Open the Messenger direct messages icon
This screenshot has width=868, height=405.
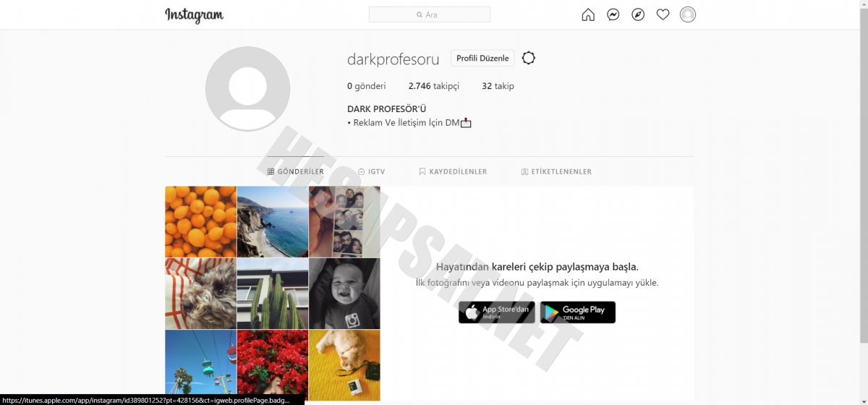613,14
